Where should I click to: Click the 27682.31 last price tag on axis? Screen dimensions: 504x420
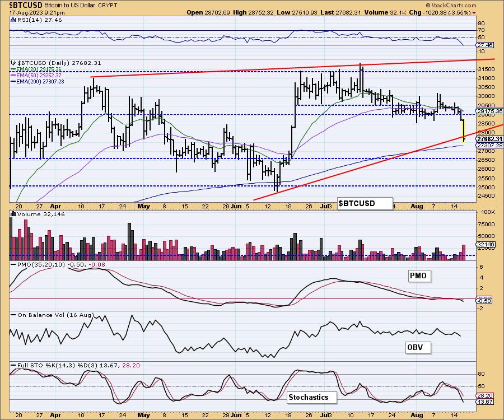489,139
